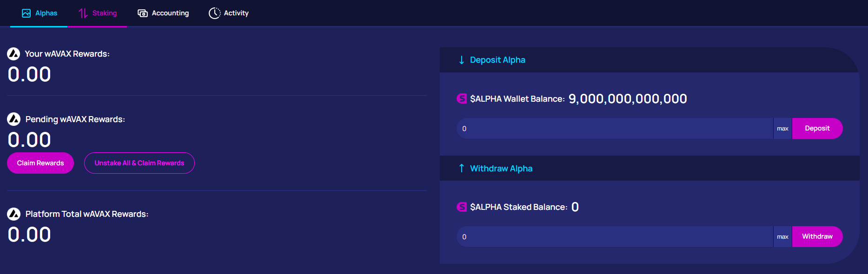Click $ALPHA token icon next to Staked Balance
This screenshot has width=868, height=274.
462,207
